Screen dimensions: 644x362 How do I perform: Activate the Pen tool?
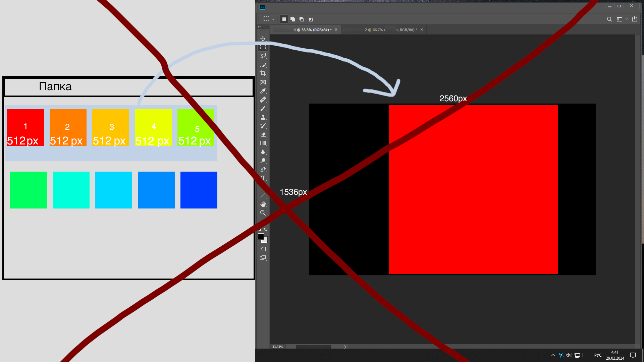click(263, 170)
